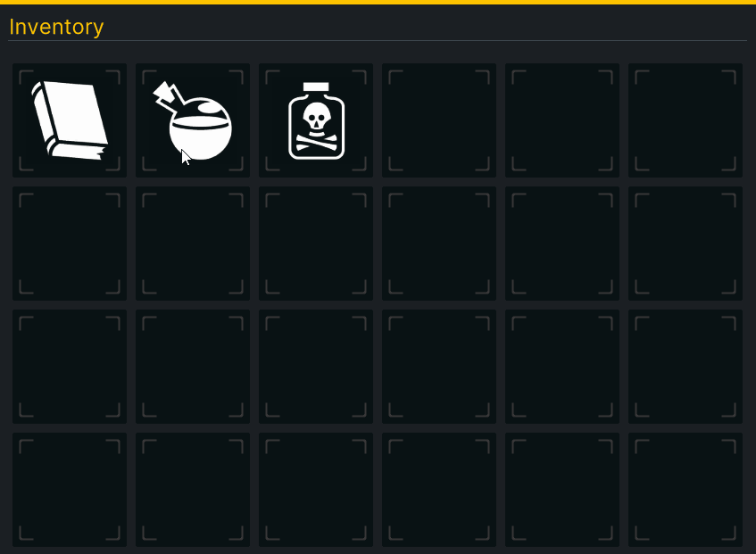Select the last slot in the second row
Screen dimensions: 756x554
coord(685,244)
